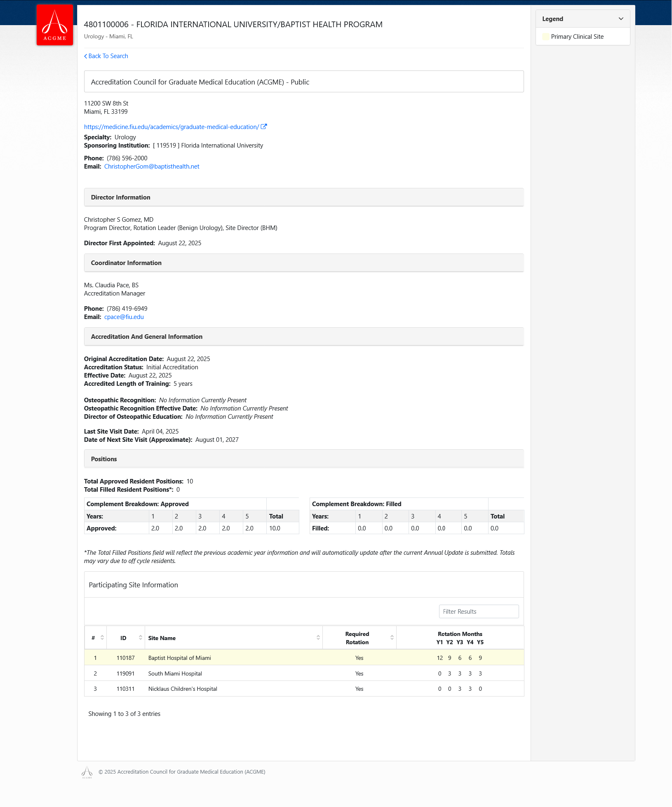Click the ACGME red logo
Viewport: 672px width, 807px height.
55,25
